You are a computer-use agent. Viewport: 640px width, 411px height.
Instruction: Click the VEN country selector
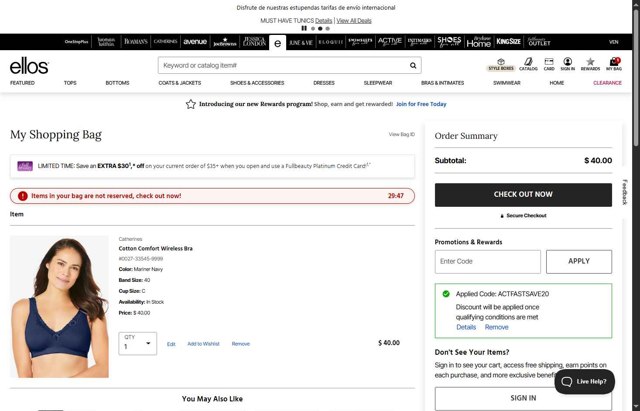pos(613,42)
